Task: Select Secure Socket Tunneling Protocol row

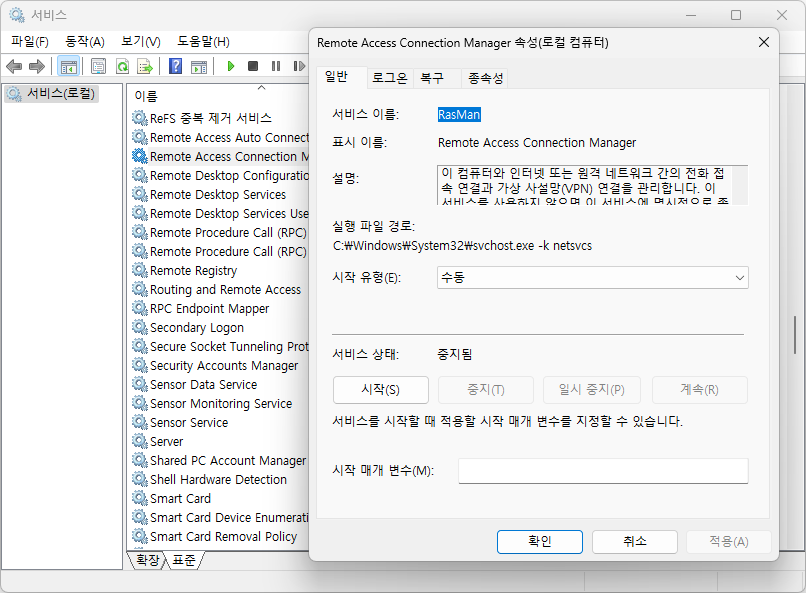Action: click(220, 346)
